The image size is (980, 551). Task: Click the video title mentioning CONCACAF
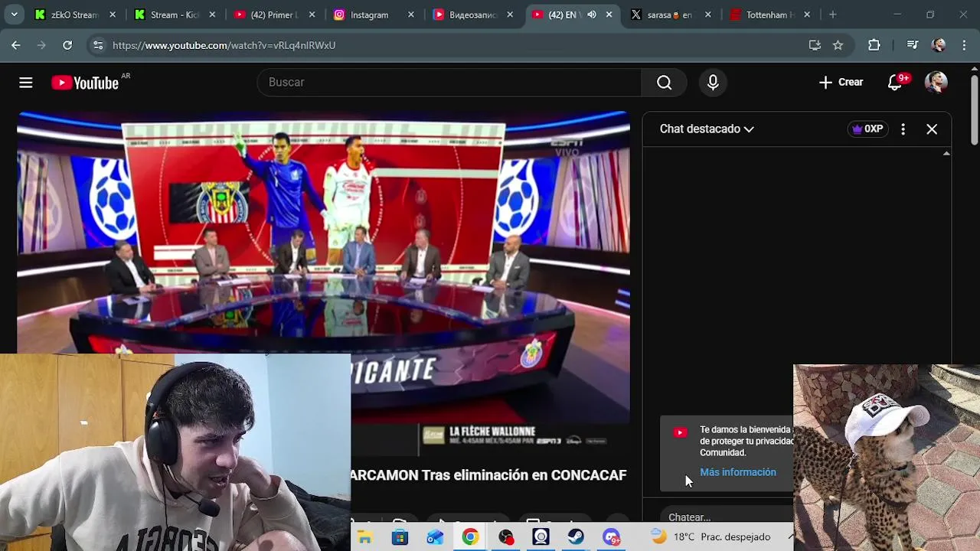(x=488, y=475)
